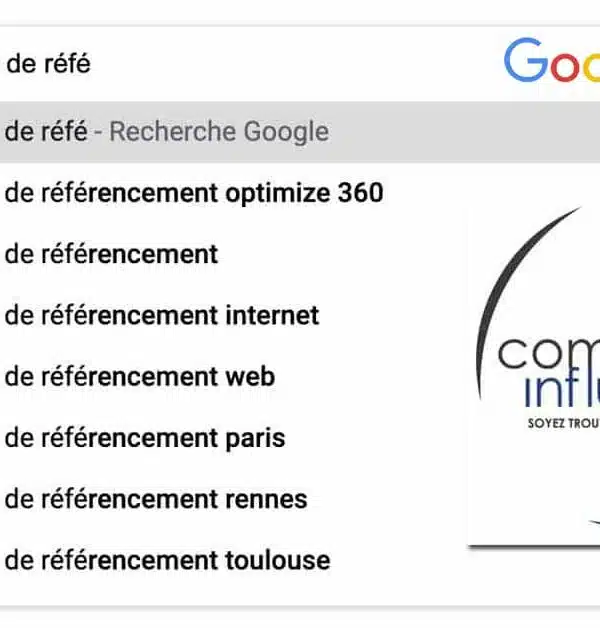Choose "de référencement optimize 360" suggestion

click(x=194, y=193)
